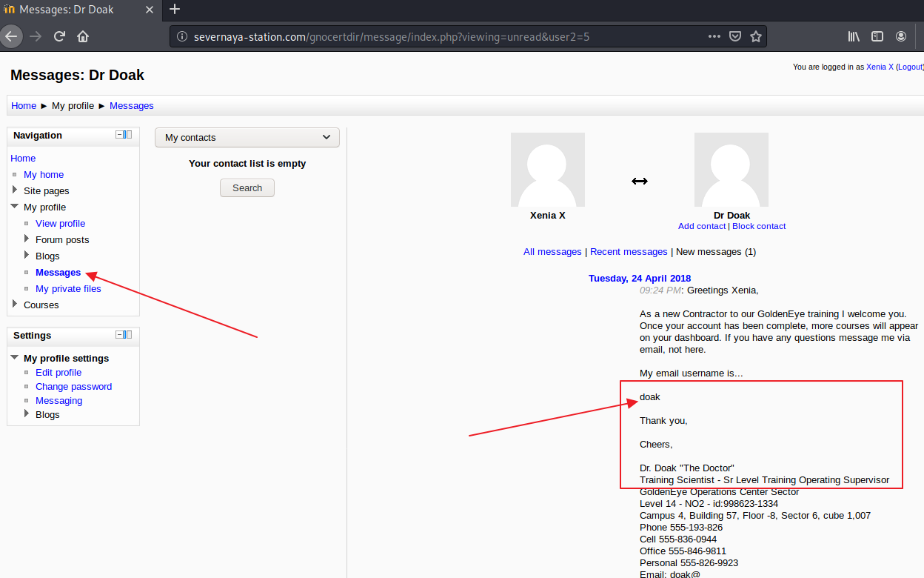The height and width of the screenshot is (578, 924).
Task: Bookmark this page with the star
Action: (x=755, y=36)
